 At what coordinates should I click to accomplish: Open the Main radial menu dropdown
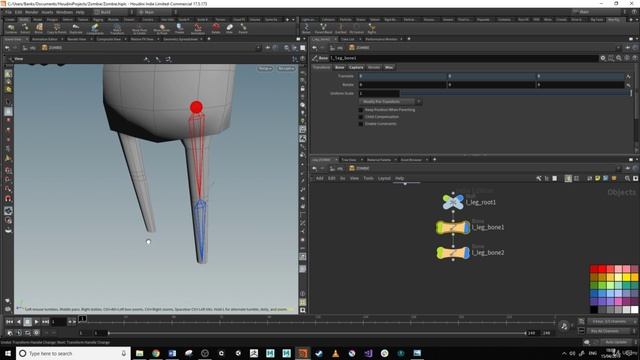(157, 12)
